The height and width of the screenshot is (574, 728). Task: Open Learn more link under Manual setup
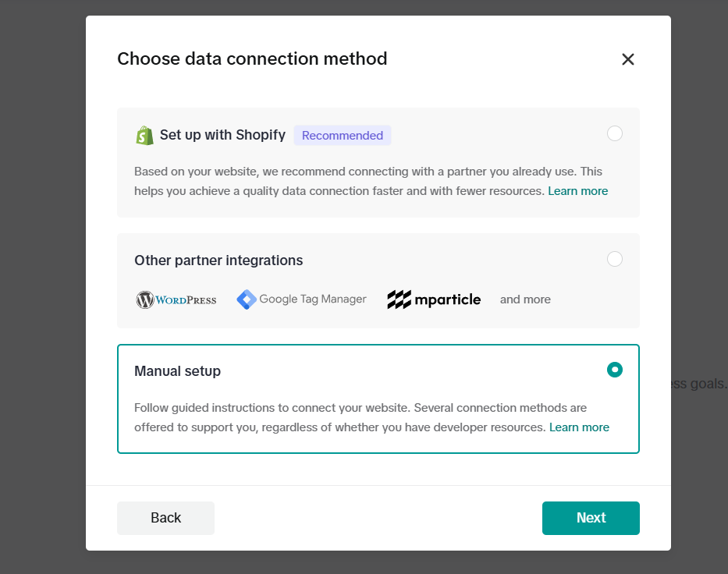point(579,427)
